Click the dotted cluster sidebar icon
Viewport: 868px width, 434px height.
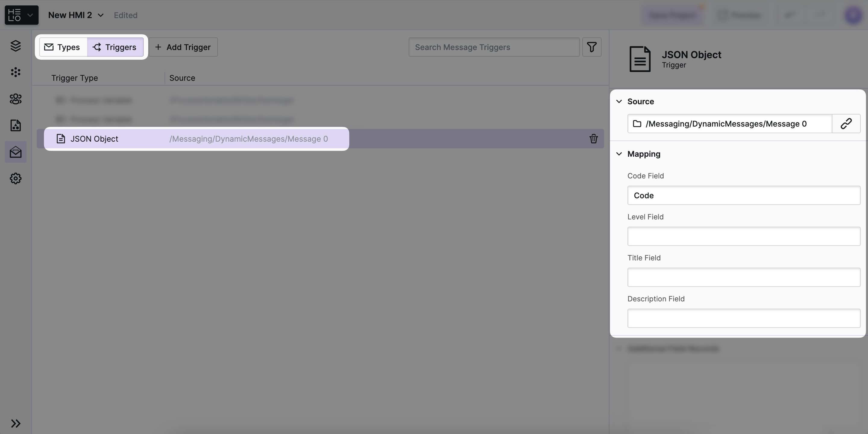pos(15,72)
